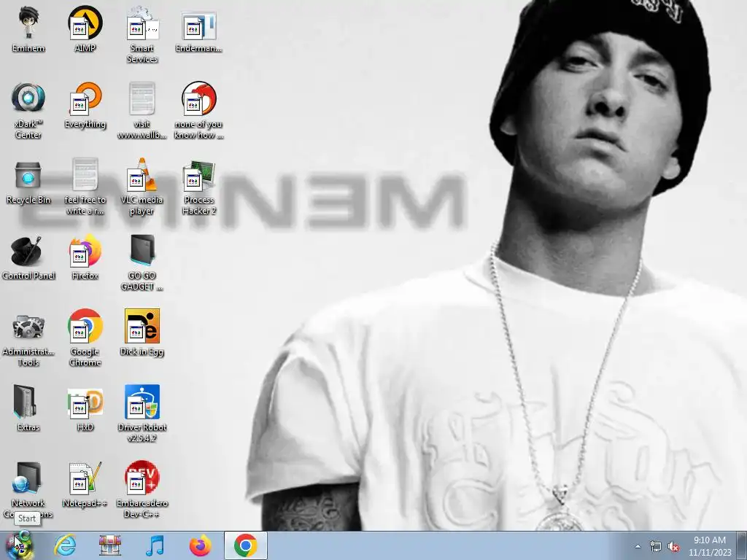Click the Start button on taskbar
The height and width of the screenshot is (560, 747).
click(19, 545)
